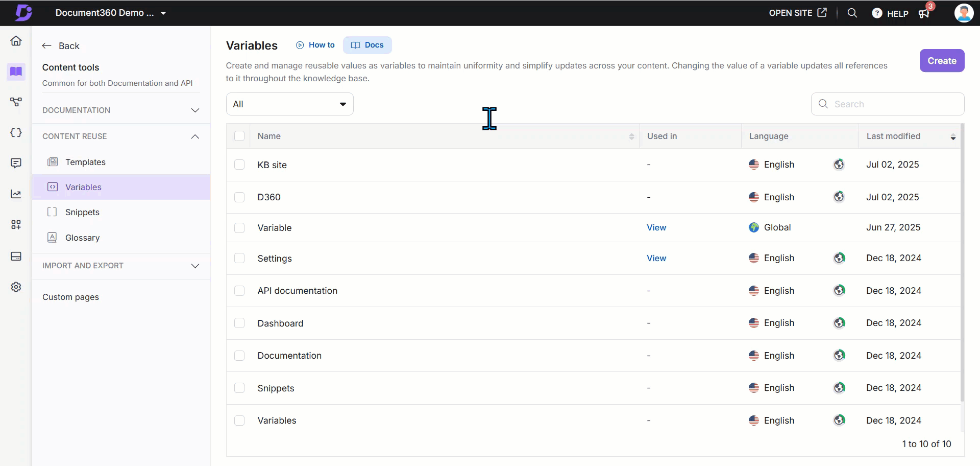
Task: Click HELP in the top bar
Action: coord(890,13)
